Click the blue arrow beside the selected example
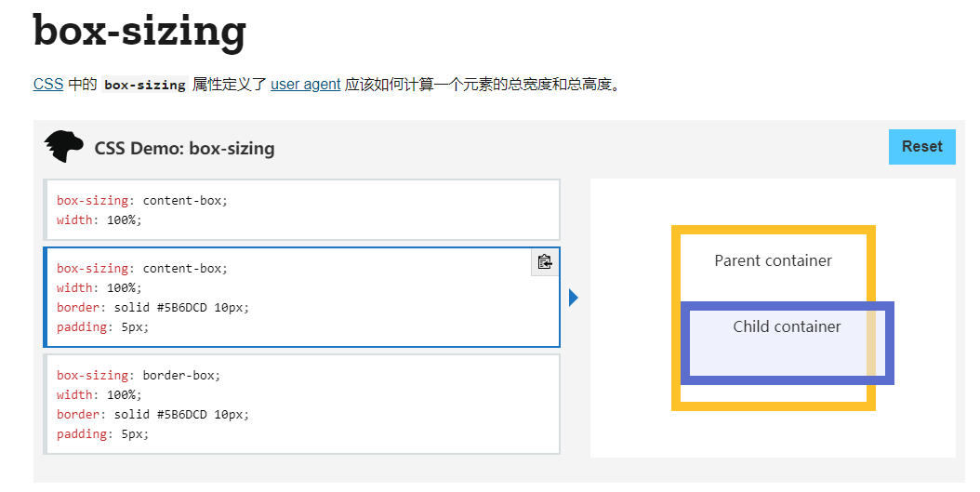 click(574, 298)
